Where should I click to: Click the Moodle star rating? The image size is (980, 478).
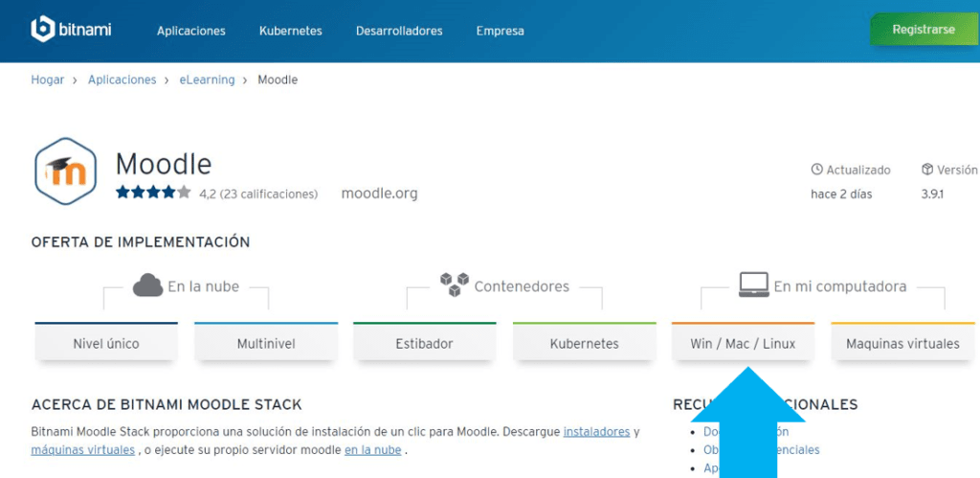point(153,193)
